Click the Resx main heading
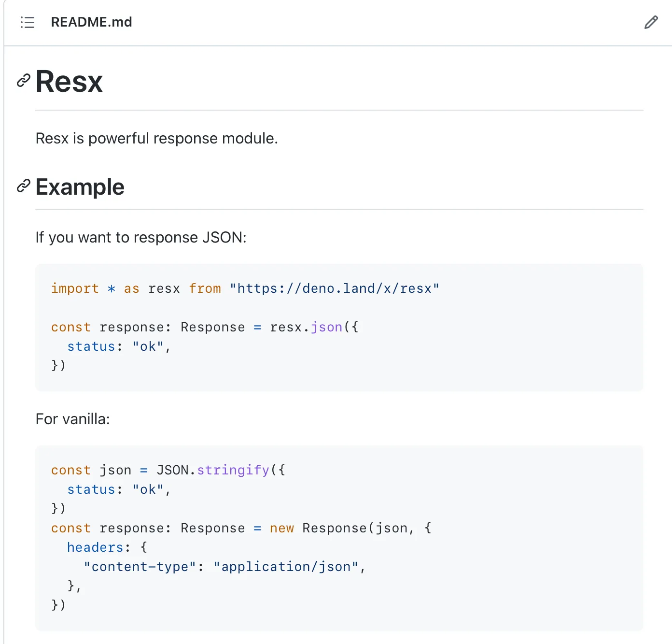This screenshot has width=672, height=644. tap(69, 81)
